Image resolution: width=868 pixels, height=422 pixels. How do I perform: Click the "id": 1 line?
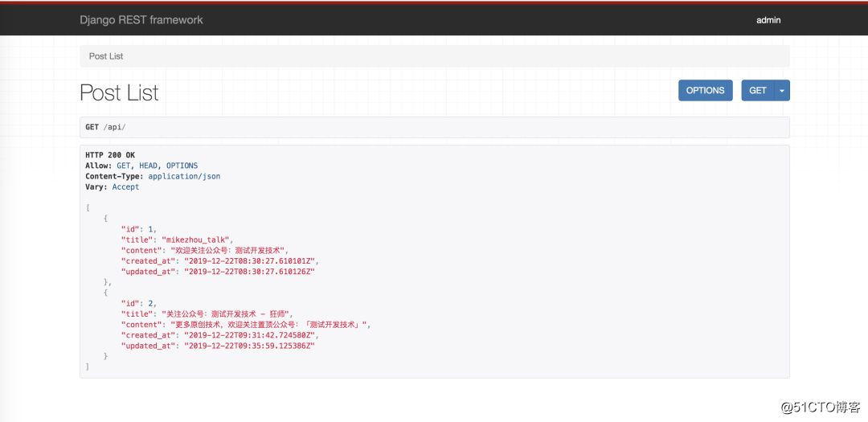[x=139, y=229]
